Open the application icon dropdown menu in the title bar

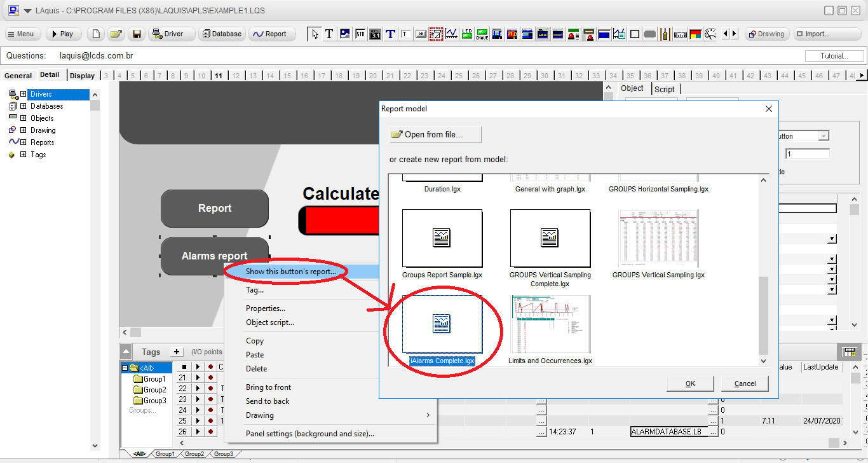27,10
